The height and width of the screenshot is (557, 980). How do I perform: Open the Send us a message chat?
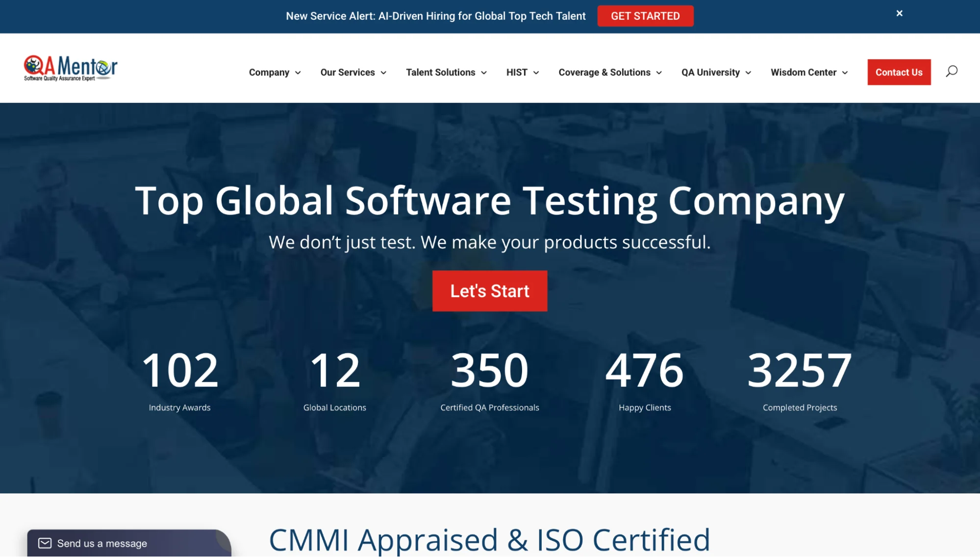(x=101, y=543)
